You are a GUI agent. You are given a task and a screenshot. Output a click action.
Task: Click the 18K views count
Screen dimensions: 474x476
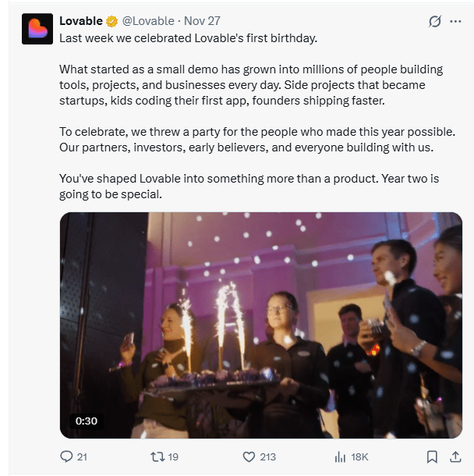coord(359,457)
